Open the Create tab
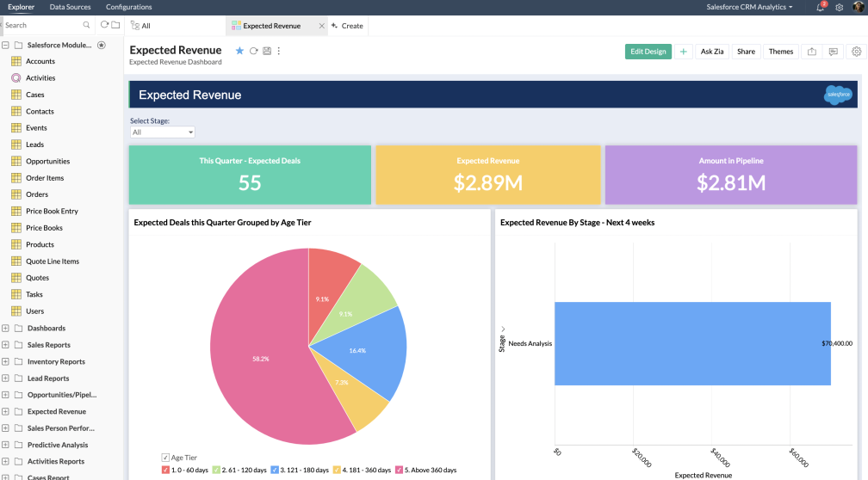 tap(347, 26)
